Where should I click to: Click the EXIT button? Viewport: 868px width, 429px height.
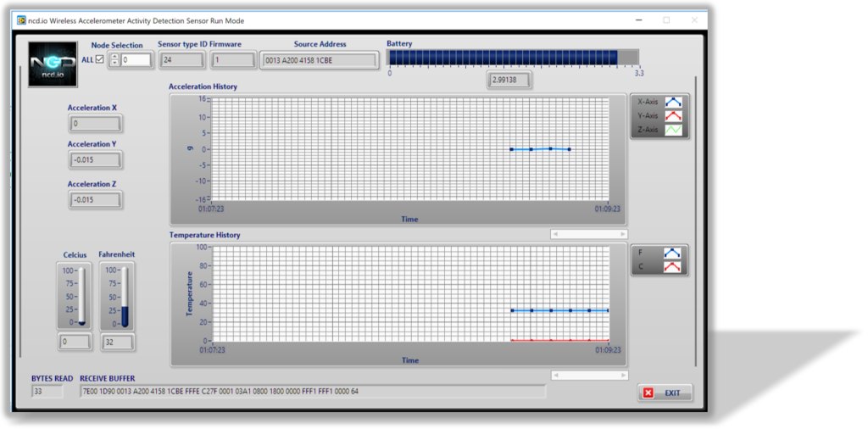coord(665,393)
